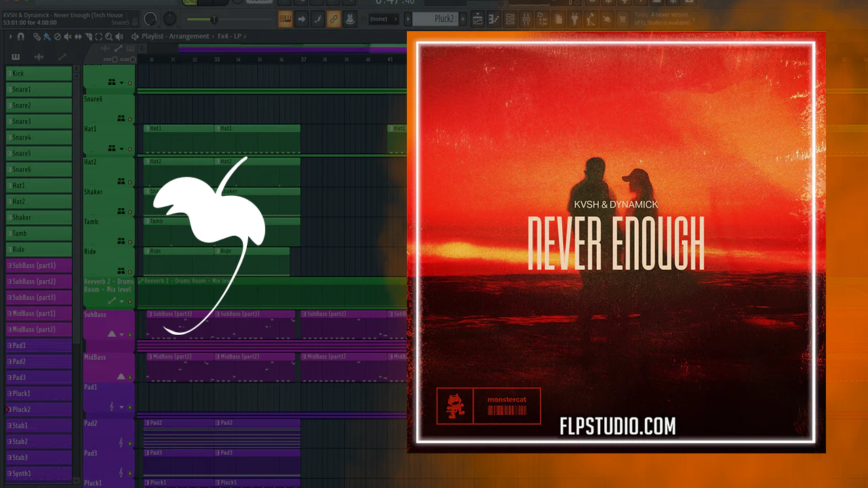Open the Piano roll toolbar icon

493,19
